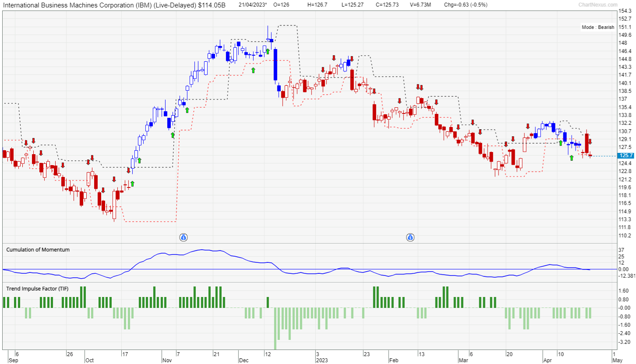Click the 26 date tick label
Image resolution: width=636 pixels, height=364 pixels.
(x=69, y=354)
